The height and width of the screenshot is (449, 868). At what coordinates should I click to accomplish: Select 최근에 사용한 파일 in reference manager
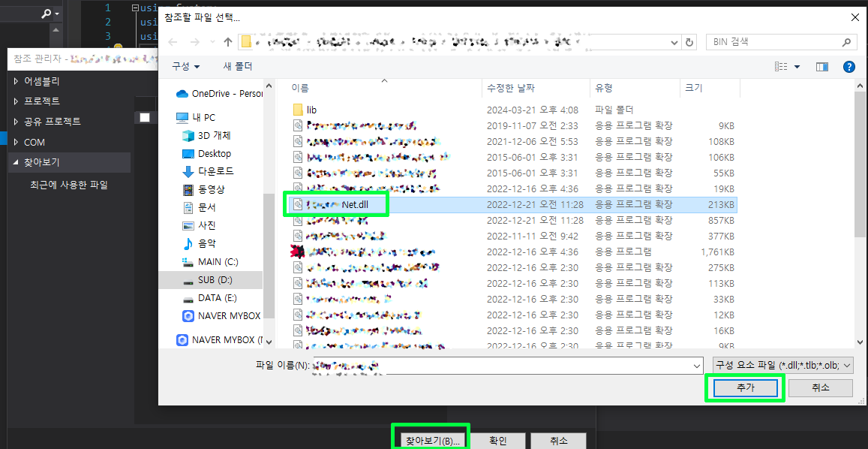pyautogui.click(x=68, y=185)
